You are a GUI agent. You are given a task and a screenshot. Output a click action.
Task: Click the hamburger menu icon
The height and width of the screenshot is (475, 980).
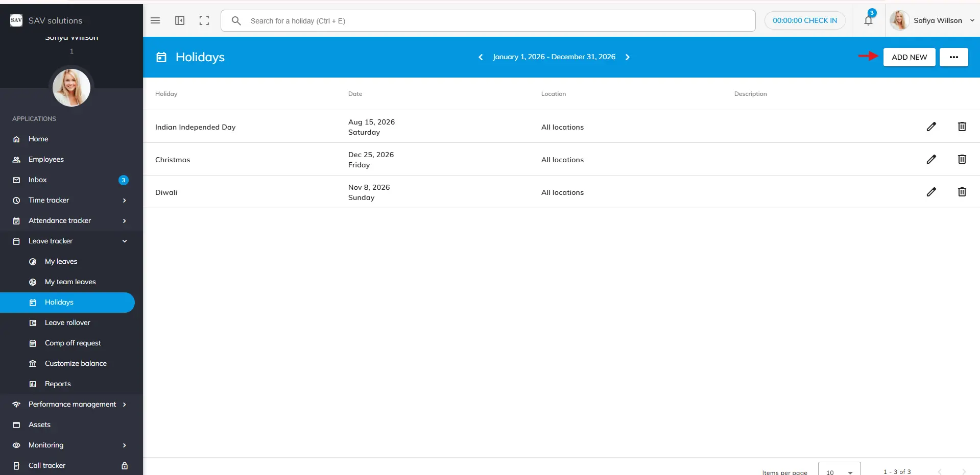click(x=155, y=20)
